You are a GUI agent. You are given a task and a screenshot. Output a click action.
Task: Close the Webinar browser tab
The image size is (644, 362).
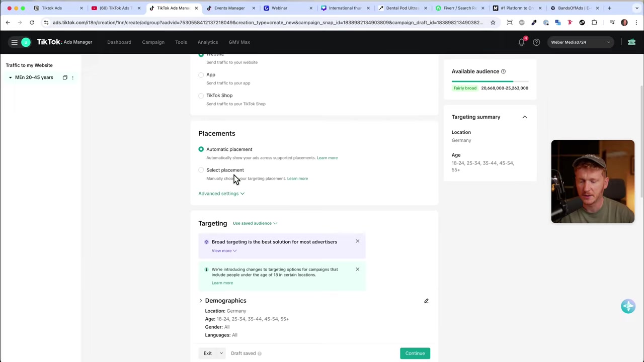click(x=311, y=8)
